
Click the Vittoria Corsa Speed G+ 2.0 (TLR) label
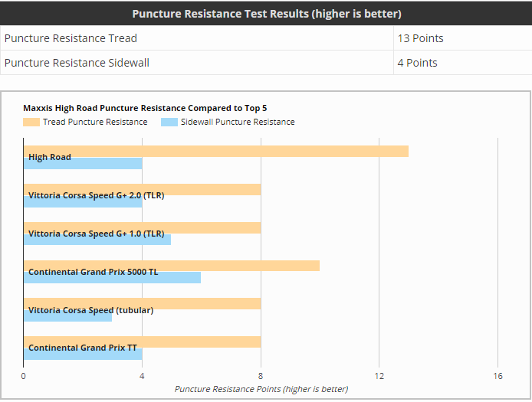(97, 195)
